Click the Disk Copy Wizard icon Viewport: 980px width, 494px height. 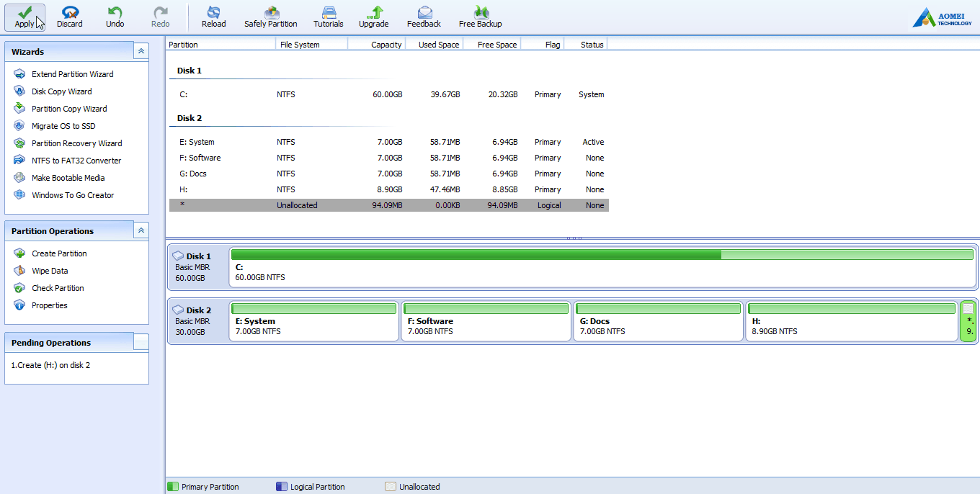point(19,91)
